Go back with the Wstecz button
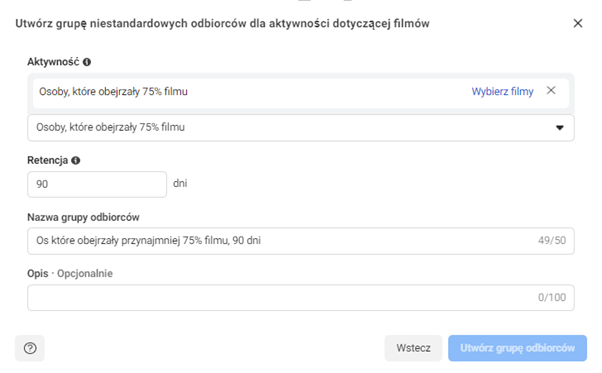This screenshot has height=373, width=602. click(413, 348)
